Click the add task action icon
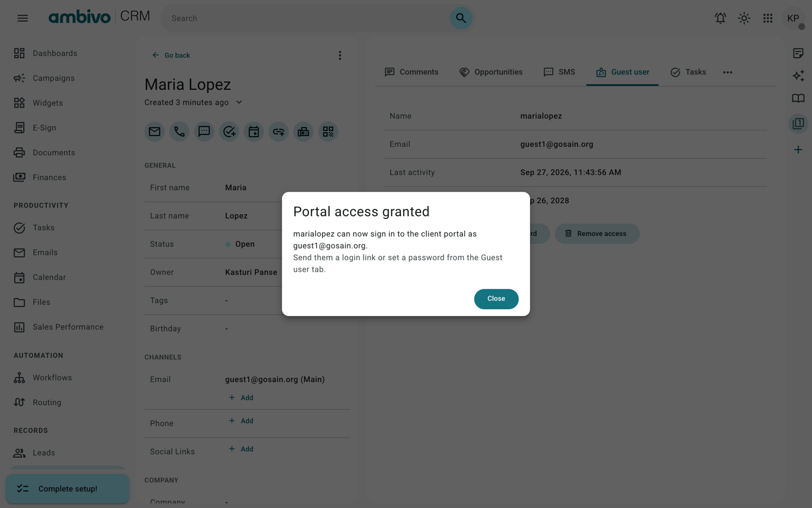 tap(229, 132)
